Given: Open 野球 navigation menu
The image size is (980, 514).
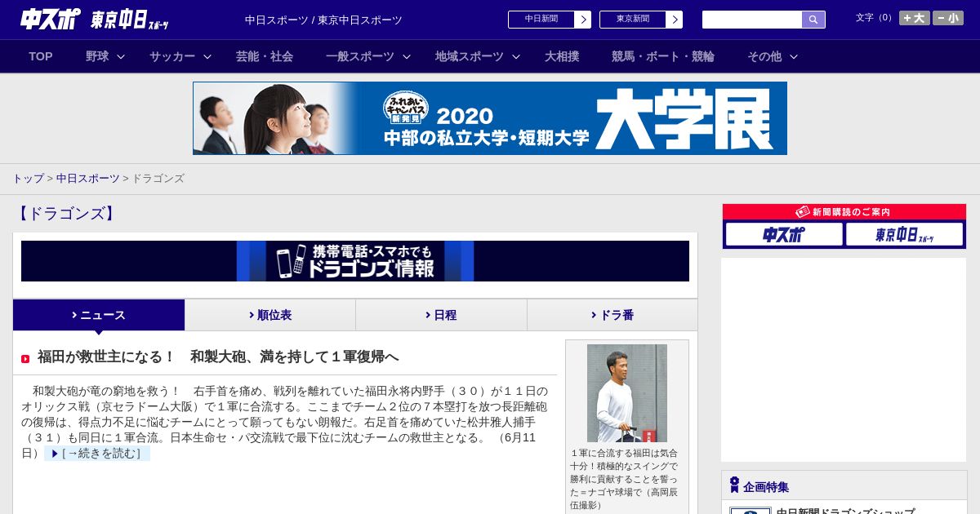Looking at the screenshot, I should 97,56.
